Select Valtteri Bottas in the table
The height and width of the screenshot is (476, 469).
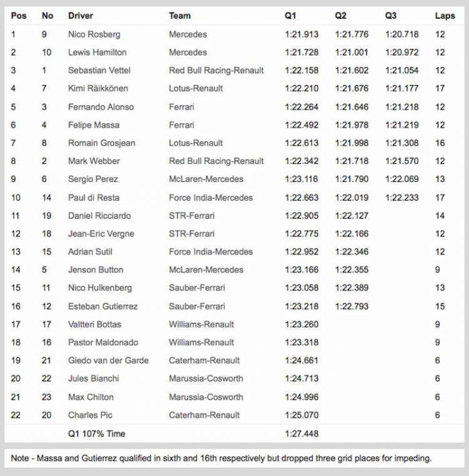(94, 325)
